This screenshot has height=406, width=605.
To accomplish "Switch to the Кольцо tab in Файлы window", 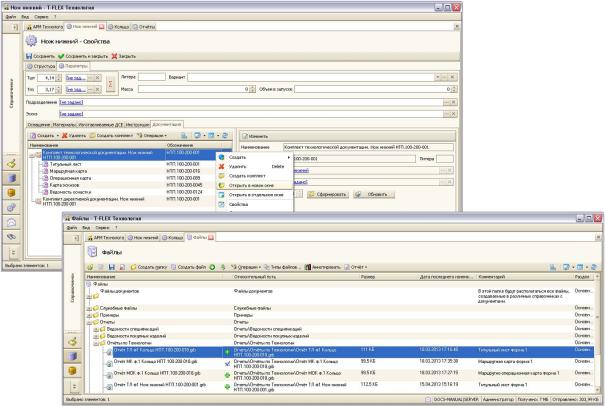I will (172, 238).
